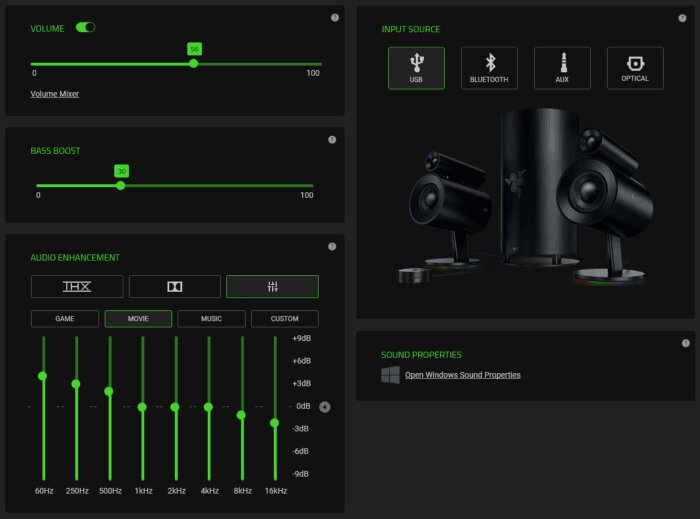Switch to Custom equalizer preset

(x=284, y=319)
